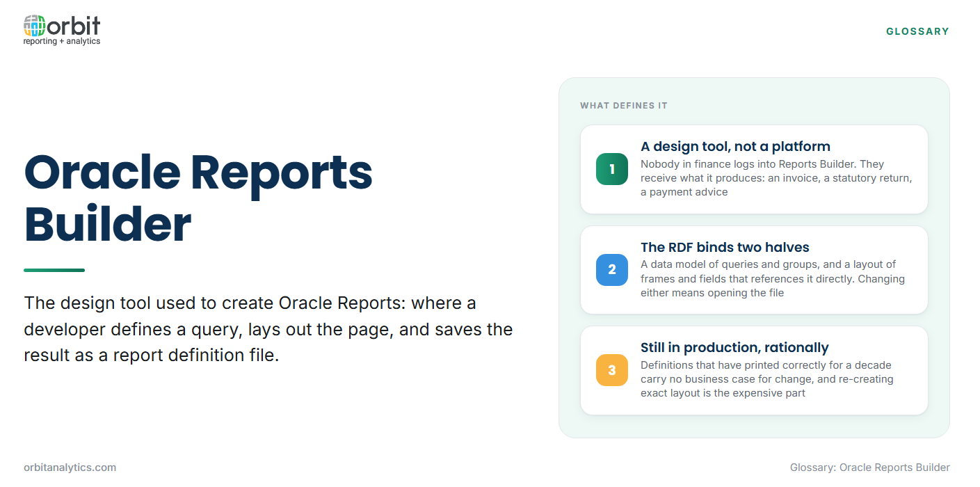Screen dimensions: 980x487
Task: Click the blue number 2 badge
Action: 612,270
